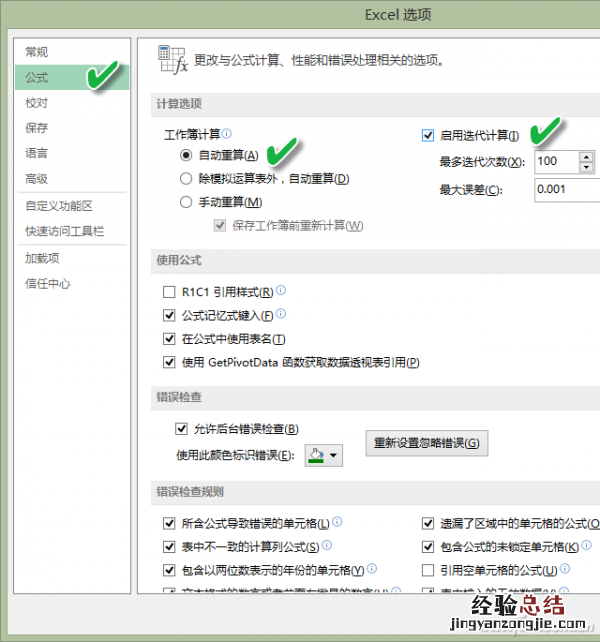Toggle GetPivotData 函数 checkbox
Viewport: 600px width, 642px height.
[x=169, y=362]
